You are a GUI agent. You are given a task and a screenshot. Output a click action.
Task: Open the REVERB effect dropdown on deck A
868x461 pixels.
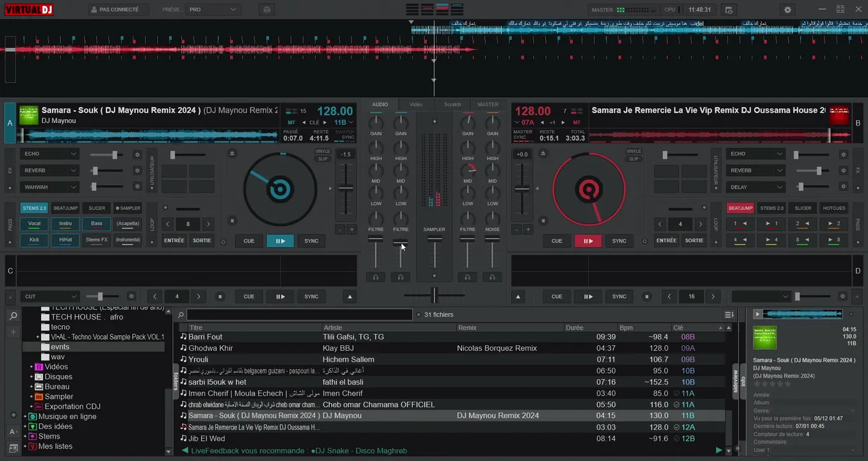pyautogui.click(x=49, y=171)
